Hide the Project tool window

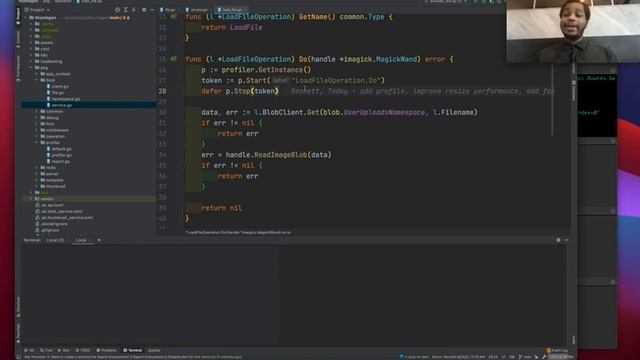coord(152,9)
